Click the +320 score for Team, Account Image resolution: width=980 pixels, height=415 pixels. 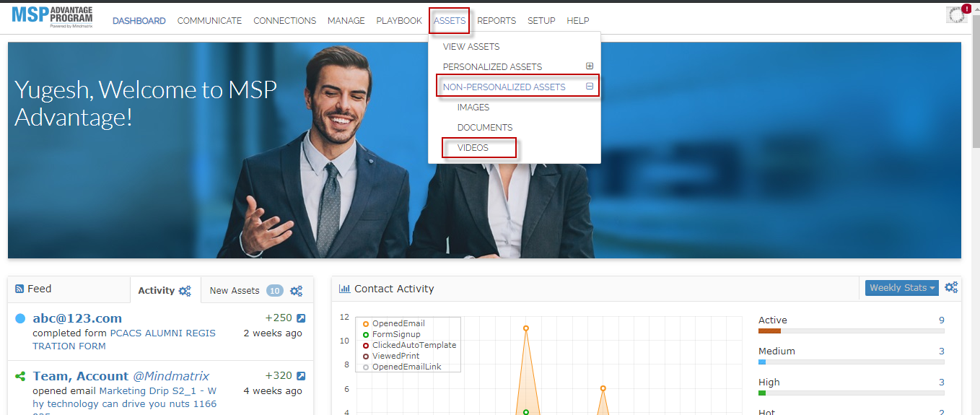coord(279,376)
